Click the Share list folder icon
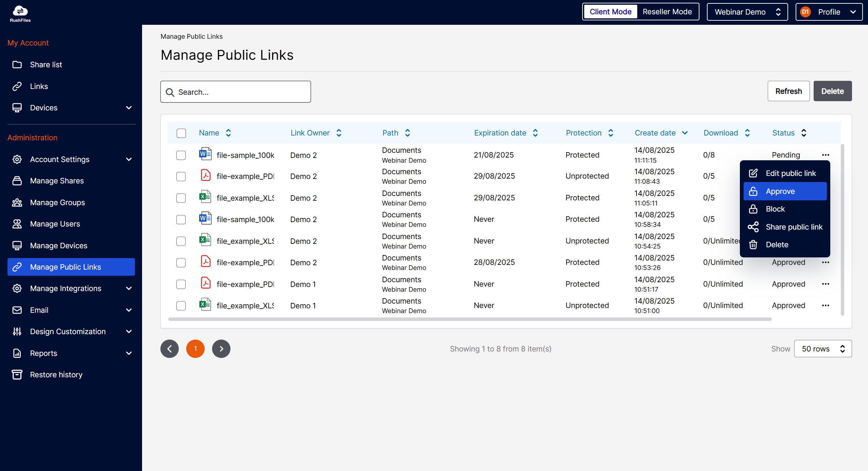 tap(17, 65)
